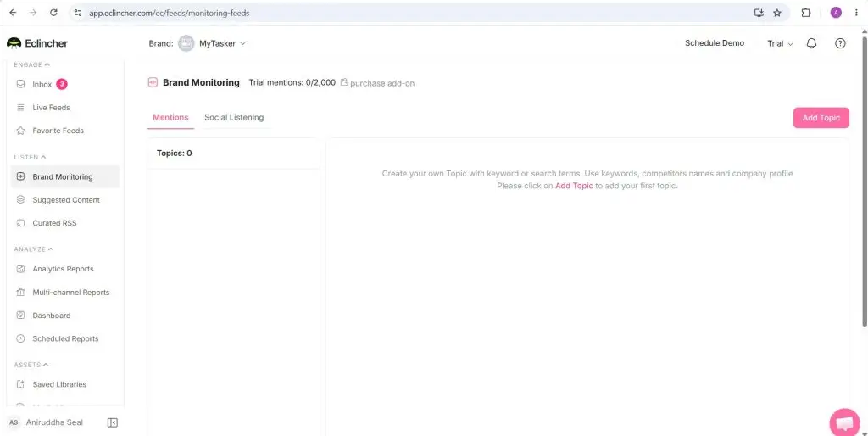This screenshot has height=436, width=868.
Task: Click the browser forward arrow
Action: [33, 13]
